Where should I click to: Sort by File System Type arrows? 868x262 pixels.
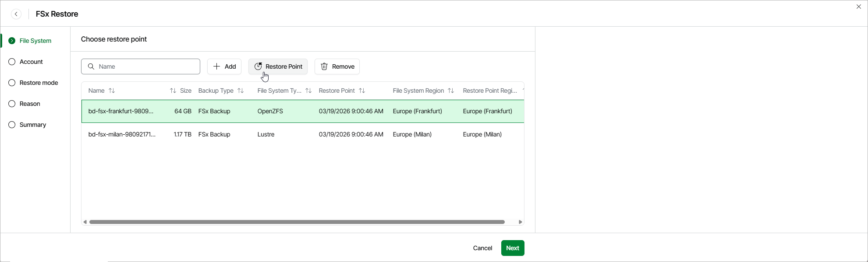[x=308, y=91]
